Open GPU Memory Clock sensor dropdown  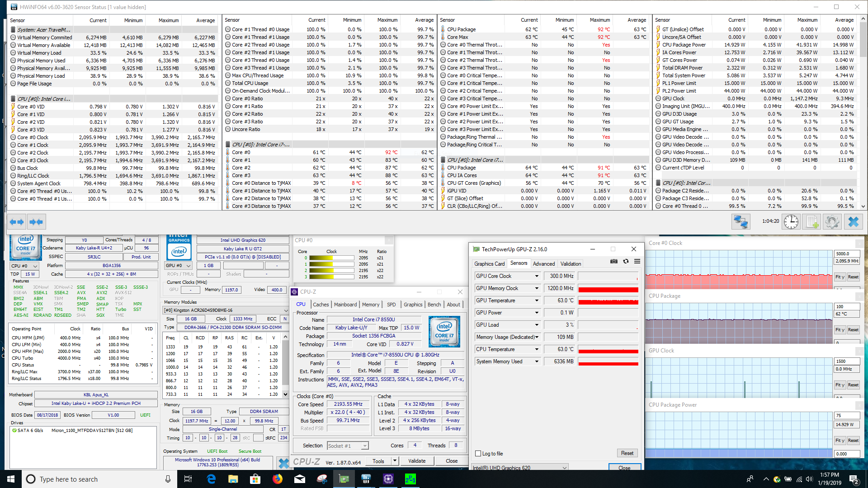(x=537, y=288)
